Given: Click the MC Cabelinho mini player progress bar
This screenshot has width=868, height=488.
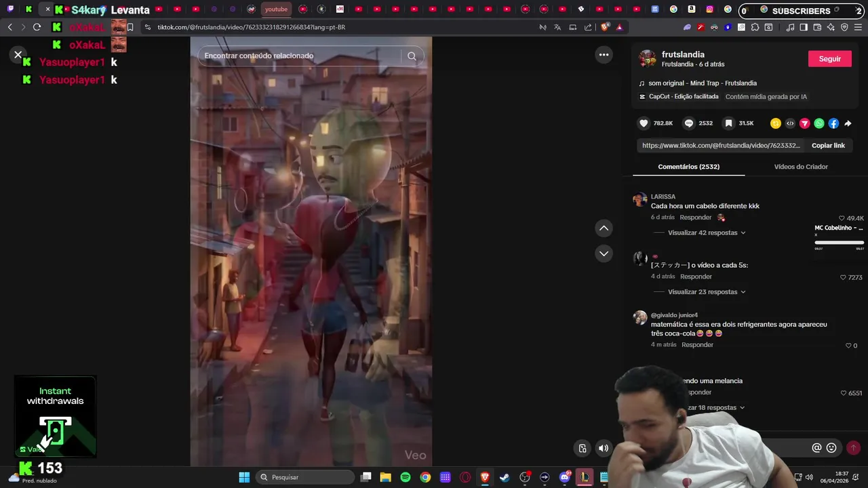Looking at the screenshot, I should point(840,242).
